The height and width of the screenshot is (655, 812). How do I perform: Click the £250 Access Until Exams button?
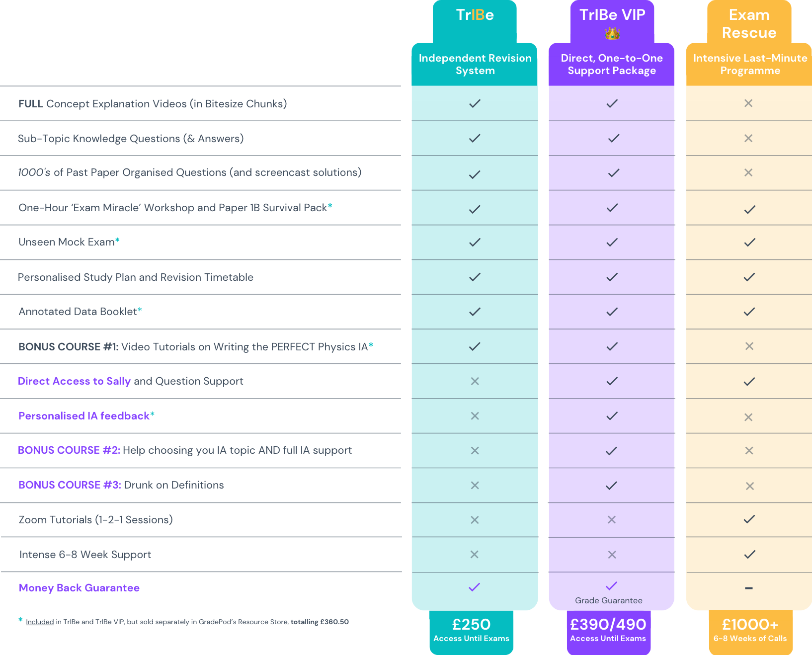point(471,630)
